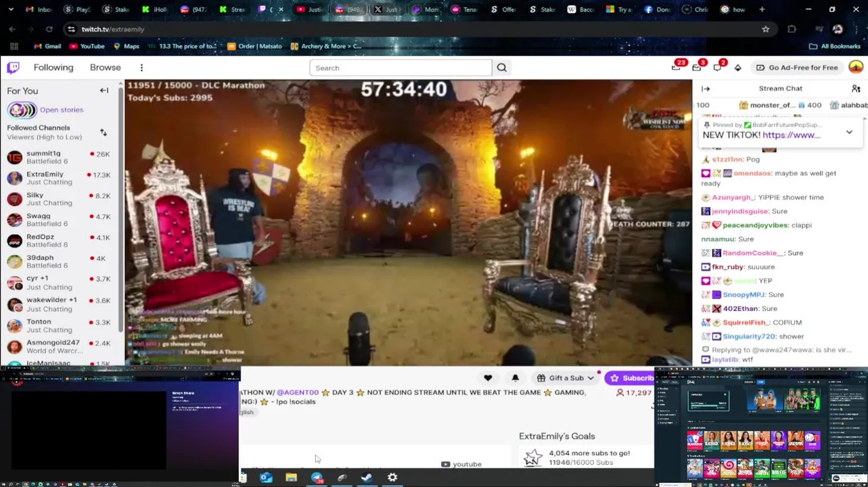Open the Get Bits icon
Screen dimensions: 868x487
(738, 68)
